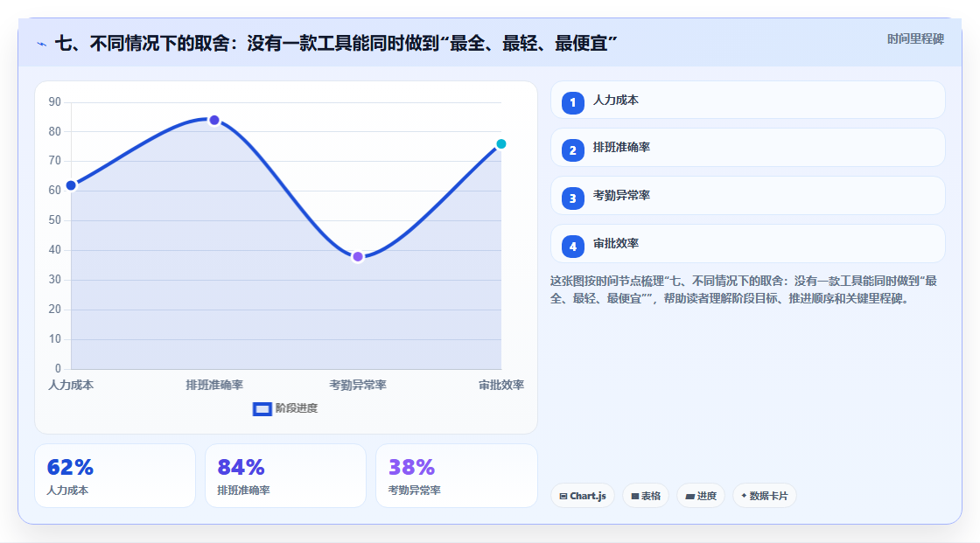Click the number 4 badge for 审批效率

tap(572, 247)
